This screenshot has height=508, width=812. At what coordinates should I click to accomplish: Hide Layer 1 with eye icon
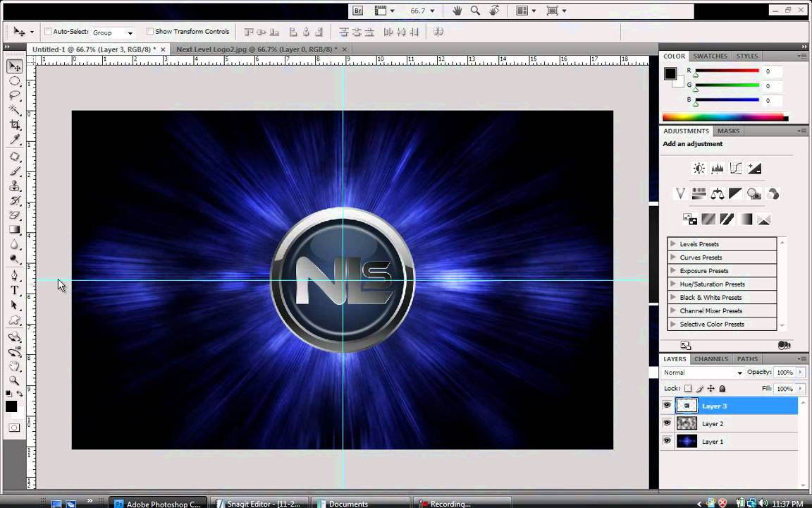667,441
